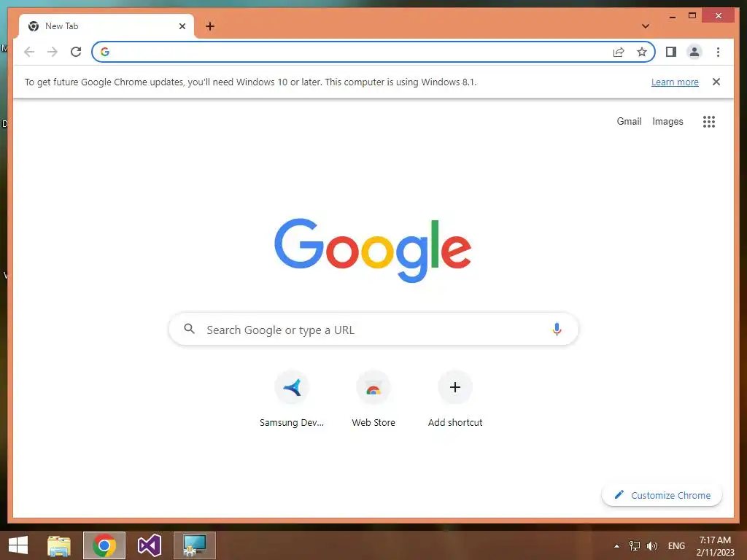
Task: Click the magnifier icon in search box
Action: 189,329
